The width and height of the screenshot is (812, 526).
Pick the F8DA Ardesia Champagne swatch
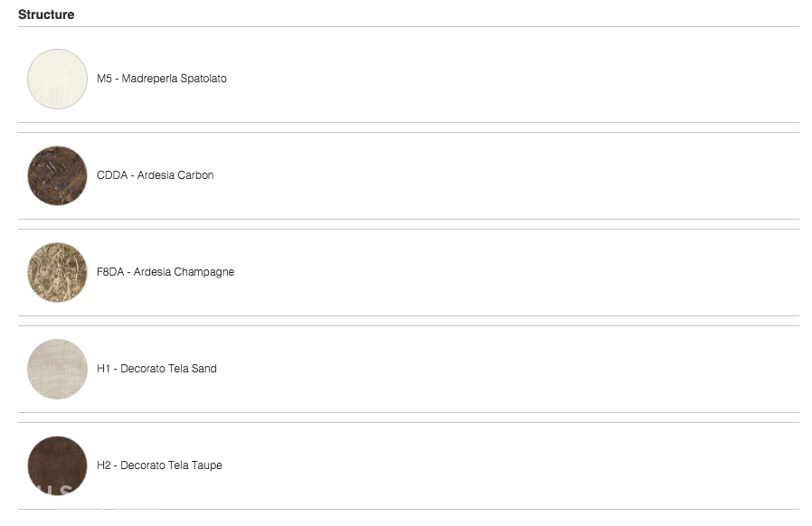click(x=57, y=272)
